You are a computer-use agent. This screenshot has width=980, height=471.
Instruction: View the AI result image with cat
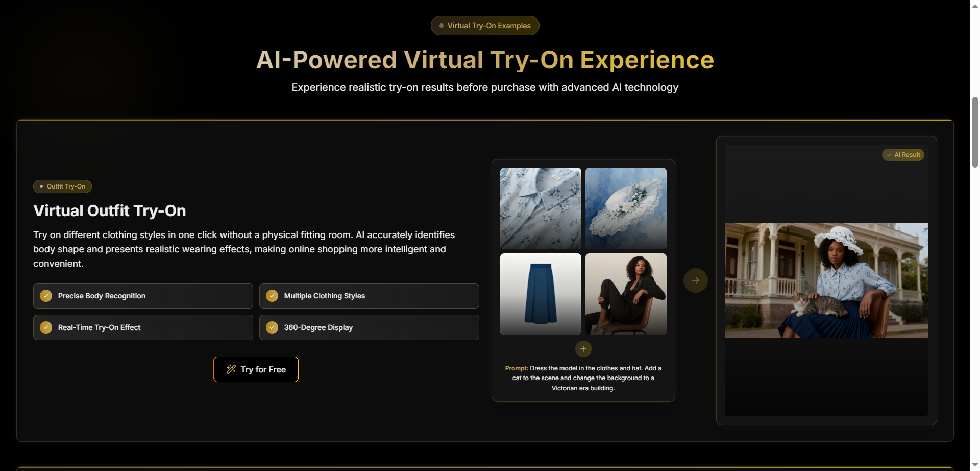[x=826, y=280]
